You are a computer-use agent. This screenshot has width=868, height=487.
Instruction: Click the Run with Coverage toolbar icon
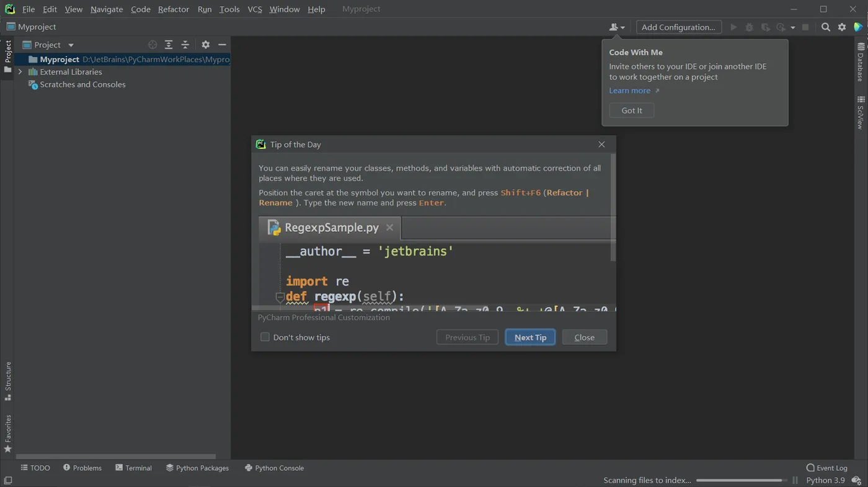(766, 27)
